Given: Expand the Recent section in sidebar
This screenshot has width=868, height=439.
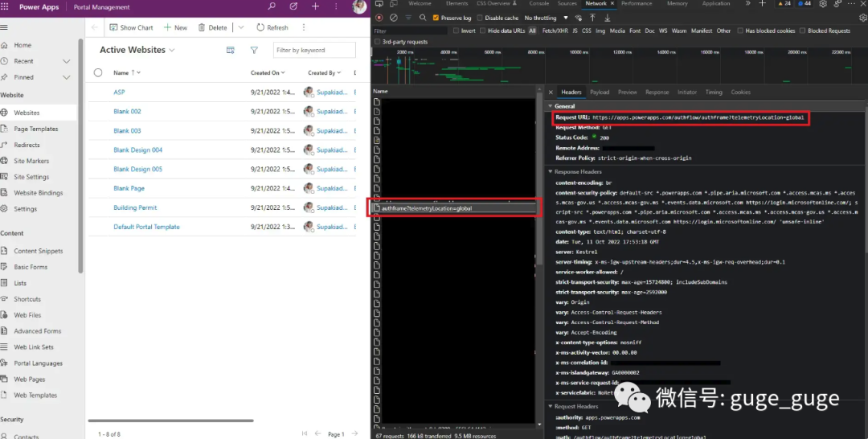Looking at the screenshot, I should (x=67, y=61).
